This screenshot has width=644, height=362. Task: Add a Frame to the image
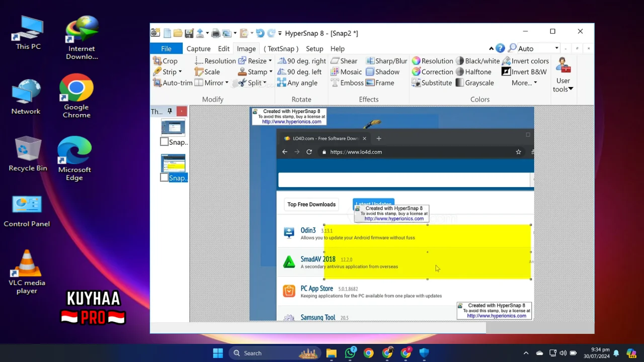tap(380, 83)
